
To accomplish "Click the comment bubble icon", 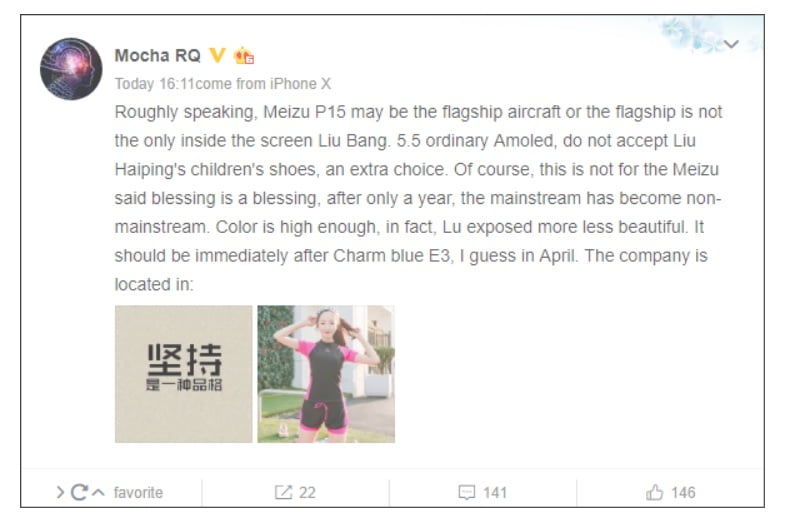I will [467, 492].
